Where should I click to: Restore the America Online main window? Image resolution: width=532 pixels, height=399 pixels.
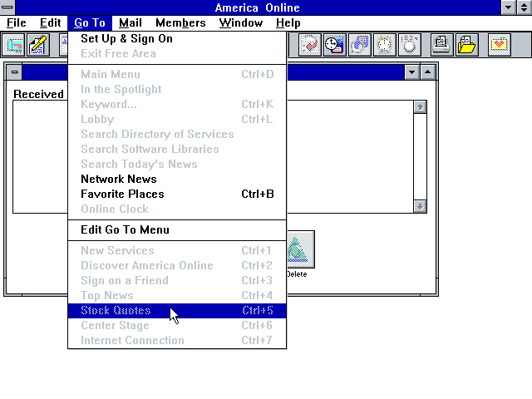[x=525, y=7]
